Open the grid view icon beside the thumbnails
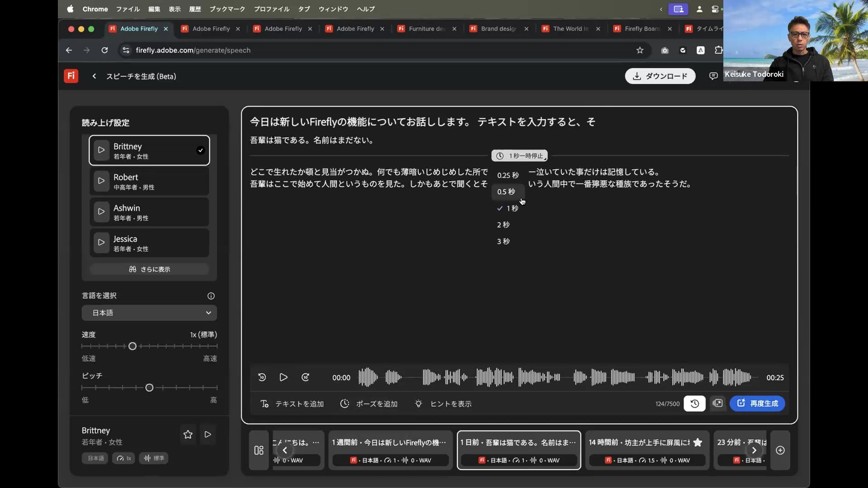 point(259,450)
